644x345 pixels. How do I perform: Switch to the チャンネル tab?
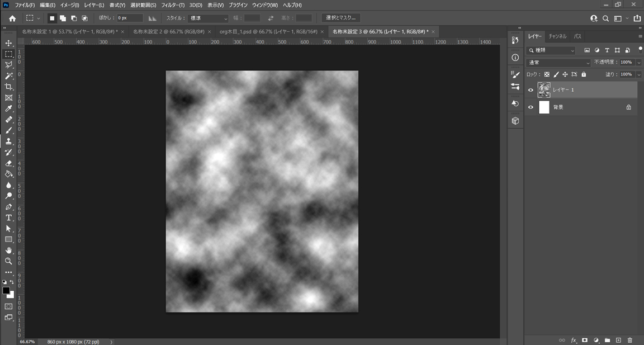[557, 36]
